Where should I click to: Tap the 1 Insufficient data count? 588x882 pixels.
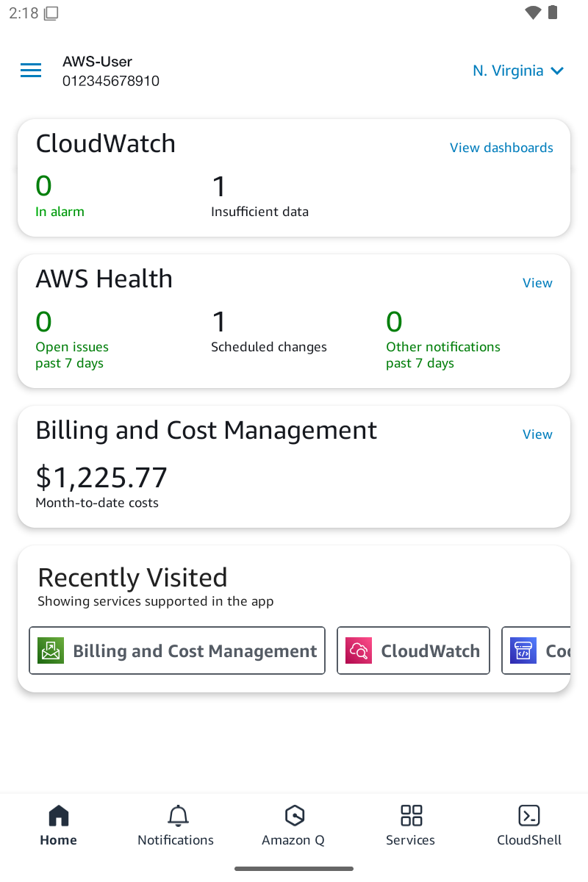[x=259, y=196]
